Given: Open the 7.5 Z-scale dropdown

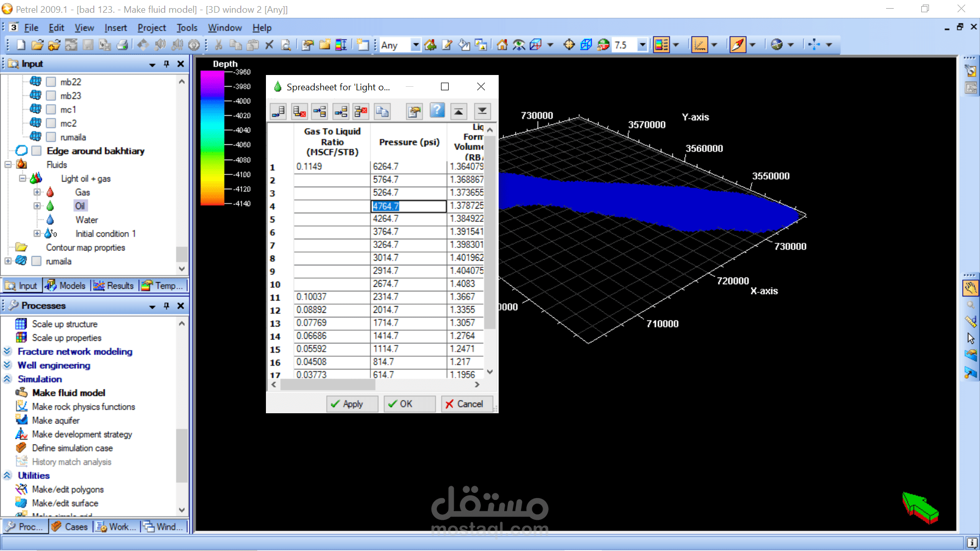Looking at the screenshot, I should click(643, 45).
